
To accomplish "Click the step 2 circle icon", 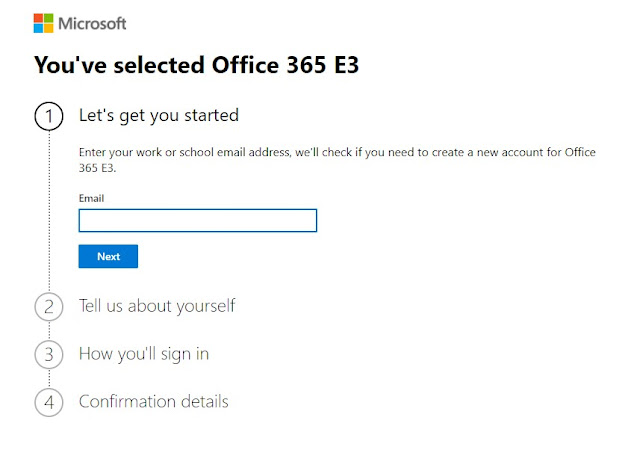I will point(48,306).
